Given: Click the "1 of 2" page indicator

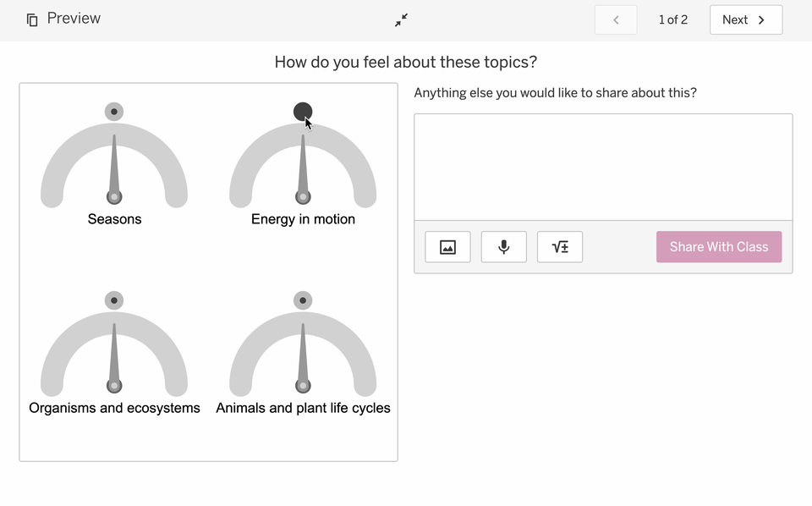Looking at the screenshot, I should 673,19.
